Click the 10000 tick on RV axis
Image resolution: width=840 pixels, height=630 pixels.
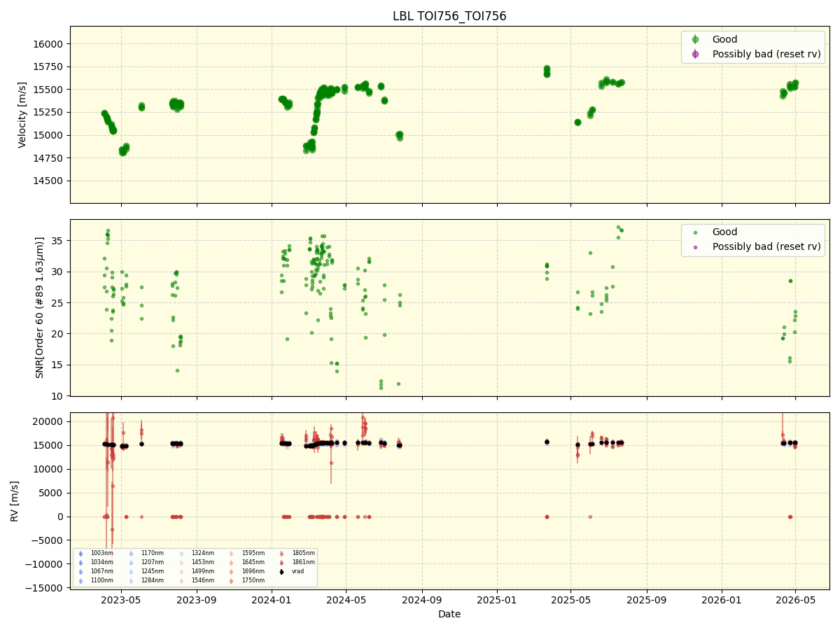pos(49,469)
